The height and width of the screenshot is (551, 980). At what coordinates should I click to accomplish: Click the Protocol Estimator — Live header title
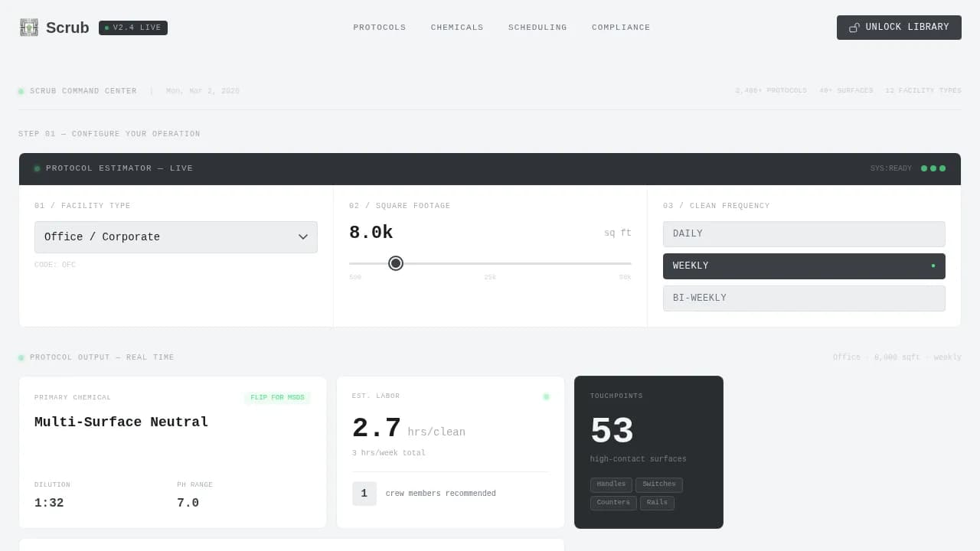(x=119, y=168)
